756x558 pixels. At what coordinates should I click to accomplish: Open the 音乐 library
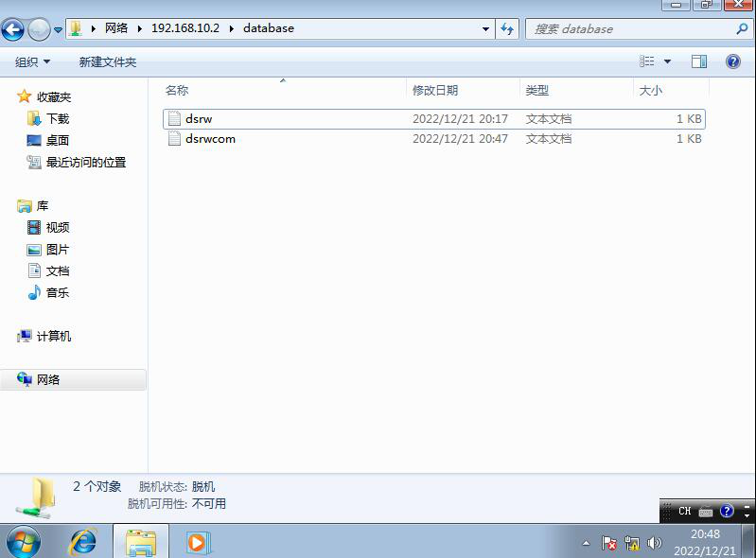[x=58, y=292]
